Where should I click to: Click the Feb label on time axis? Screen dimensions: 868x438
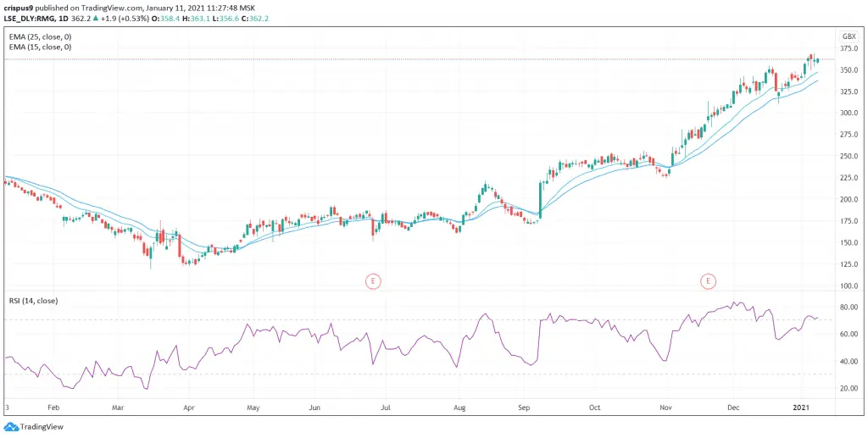pos(53,408)
